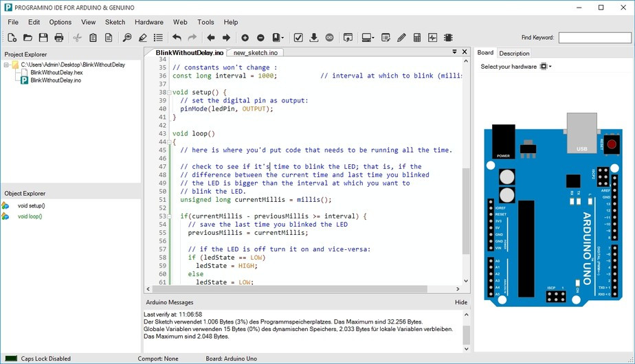Select void setup() in Object Explorer
The image size is (635, 364).
click(31, 205)
